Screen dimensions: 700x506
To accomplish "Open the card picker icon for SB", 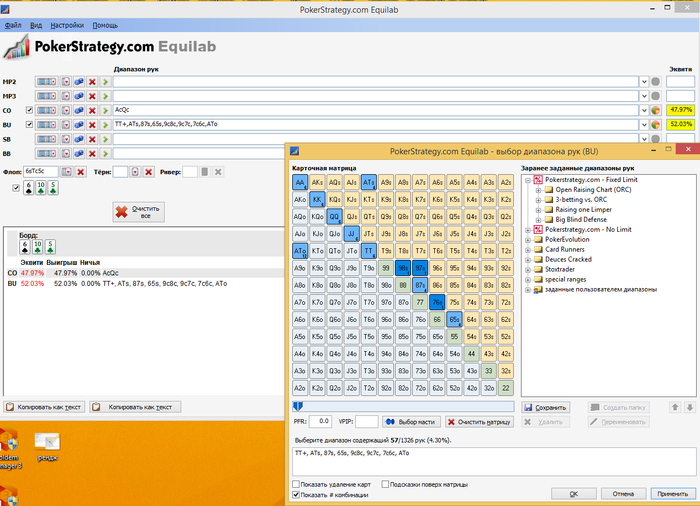I will click(66, 139).
